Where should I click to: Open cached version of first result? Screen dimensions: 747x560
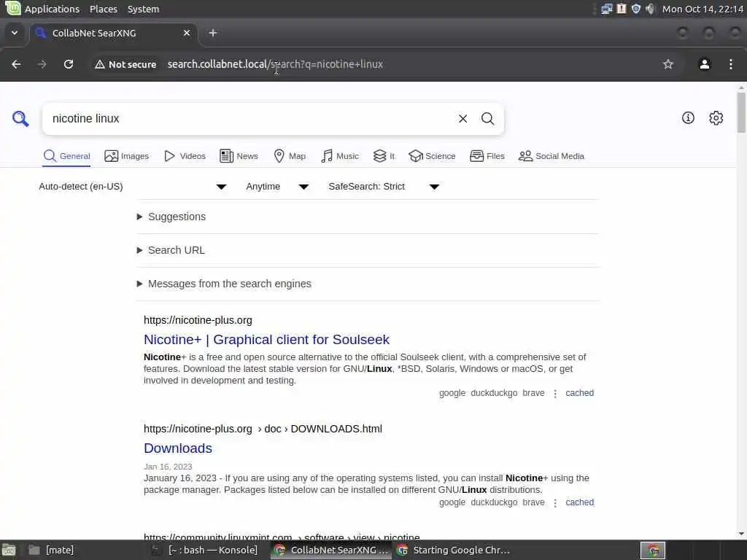point(579,393)
